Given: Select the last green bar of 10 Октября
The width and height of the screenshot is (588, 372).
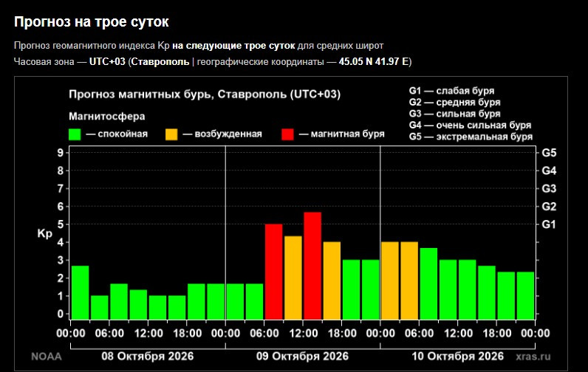Looking at the screenshot, I should (525, 295).
